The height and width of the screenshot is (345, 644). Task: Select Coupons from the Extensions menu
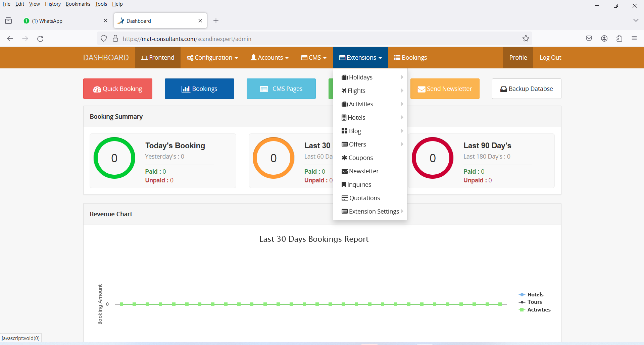[x=360, y=158]
